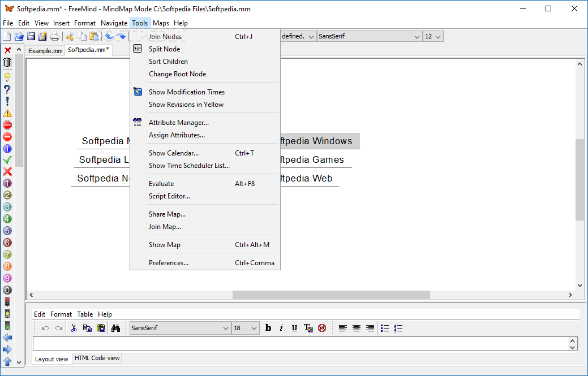Click the Print icon in main toolbar
The height and width of the screenshot is (376, 588).
coord(55,36)
